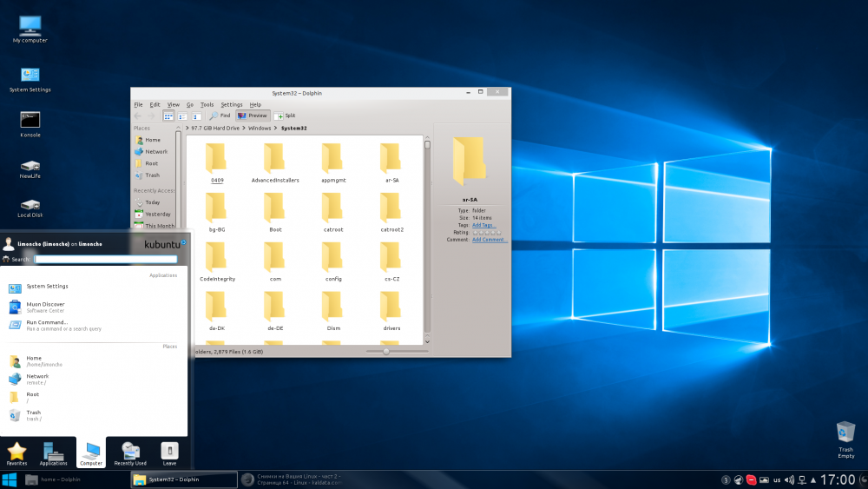The height and width of the screenshot is (489, 868).
Task: Open the File menu in Dolphin
Action: [138, 105]
